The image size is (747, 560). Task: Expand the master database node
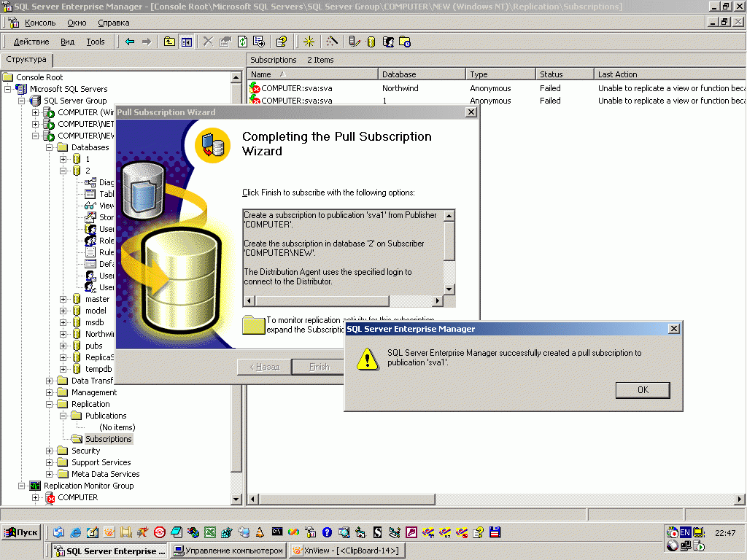[x=63, y=299]
